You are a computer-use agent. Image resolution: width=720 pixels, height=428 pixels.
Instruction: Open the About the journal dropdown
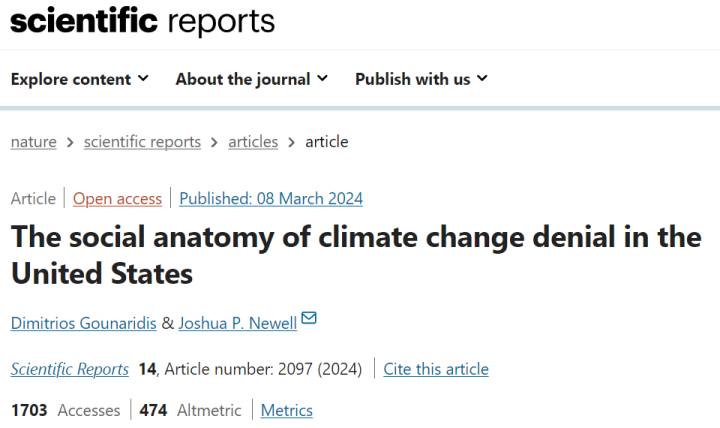pyautogui.click(x=251, y=79)
